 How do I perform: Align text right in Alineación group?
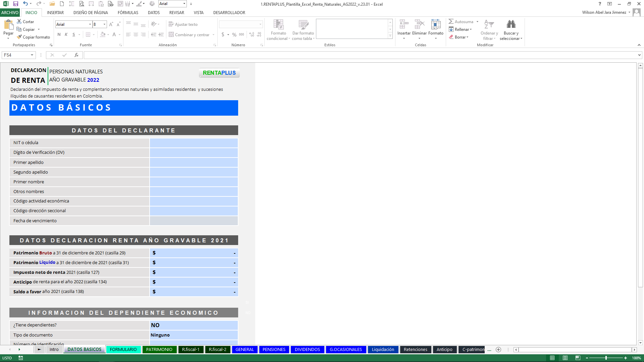click(143, 35)
